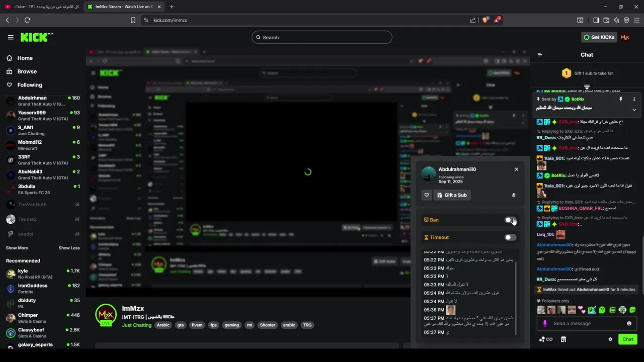Click the TRG tag under the stream title
Image resolution: width=644 pixels, height=362 pixels.
pos(307,325)
